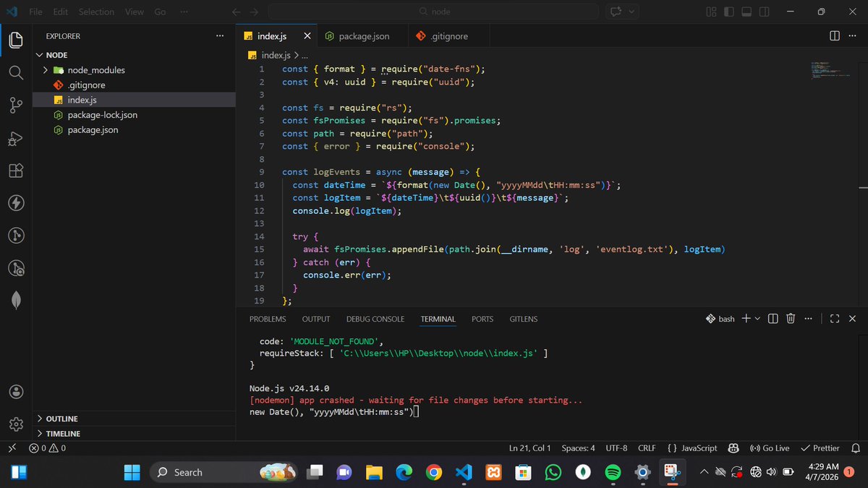Image resolution: width=868 pixels, height=488 pixels.
Task: Toggle the primary side bar
Action: pos(728,12)
